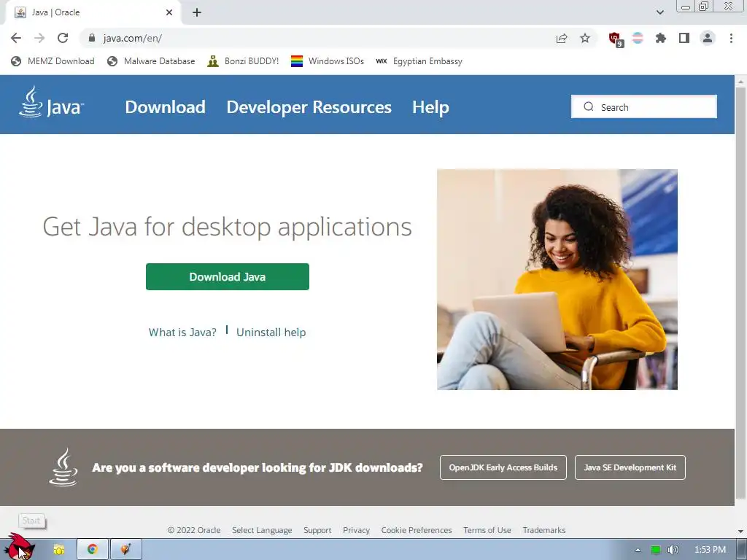The image size is (747, 560).
Task: Click the paint app taskbar button
Action: pos(125,549)
